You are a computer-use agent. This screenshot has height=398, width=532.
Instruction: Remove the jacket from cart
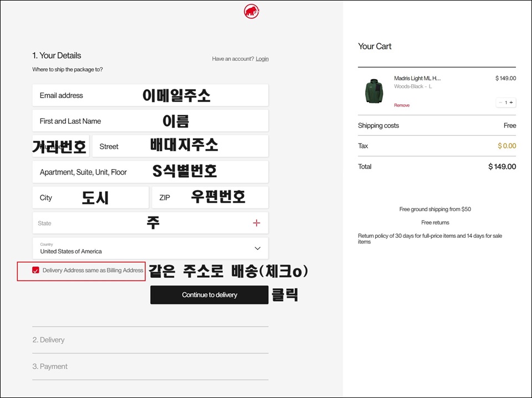tap(402, 105)
